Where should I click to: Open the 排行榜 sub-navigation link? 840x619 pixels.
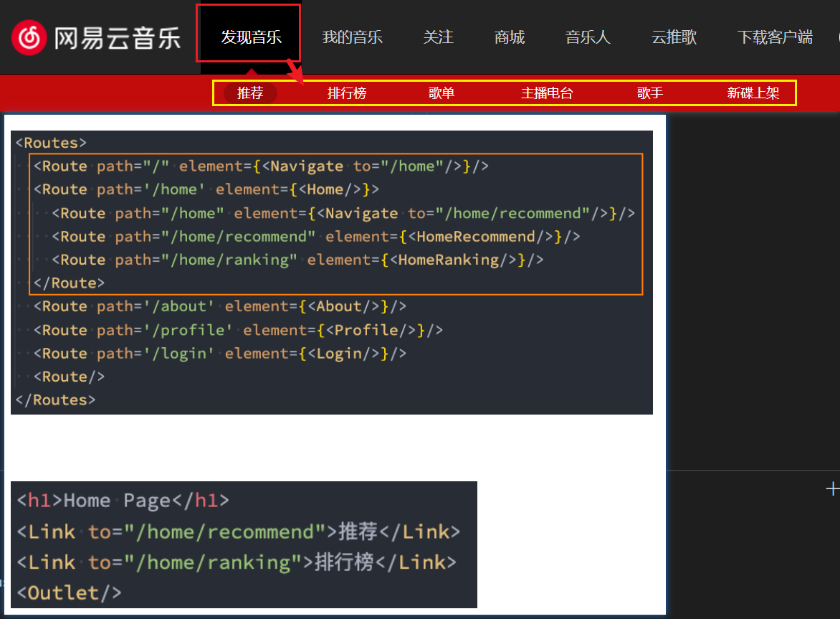[x=347, y=93]
